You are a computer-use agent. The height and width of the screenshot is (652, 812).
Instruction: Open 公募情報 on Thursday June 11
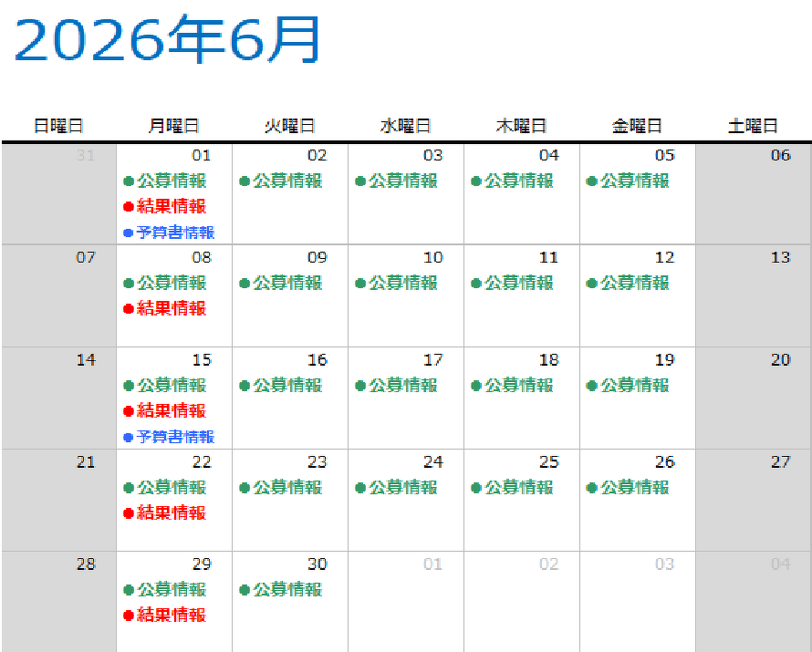[518, 284]
